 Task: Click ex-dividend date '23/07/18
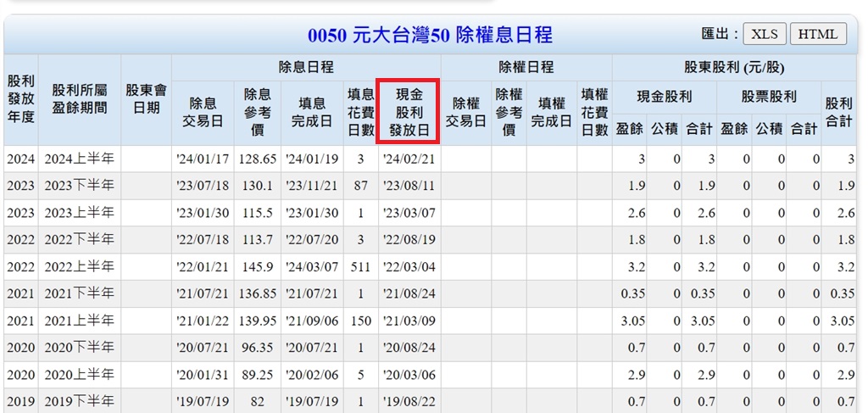(x=203, y=186)
